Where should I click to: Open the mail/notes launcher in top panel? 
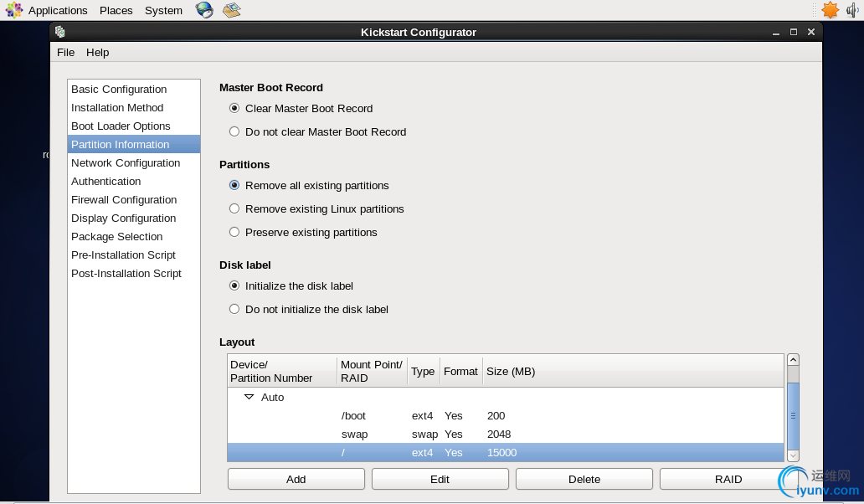(232, 10)
